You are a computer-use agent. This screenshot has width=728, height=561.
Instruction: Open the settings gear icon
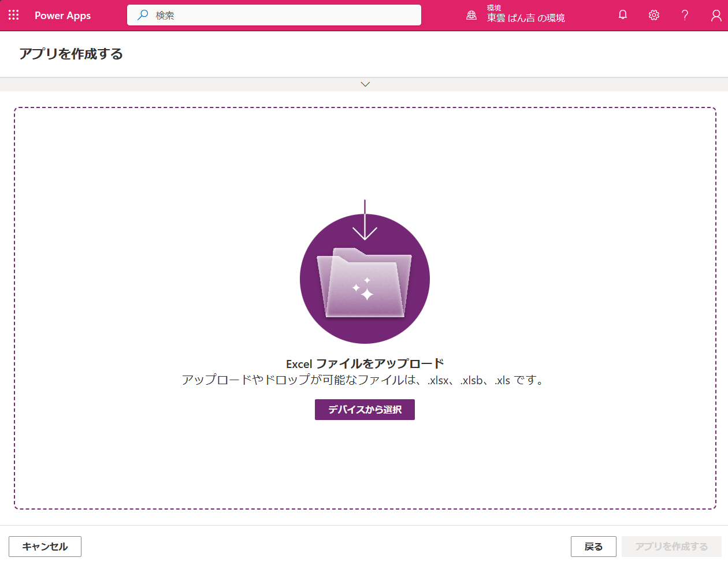coord(653,15)
